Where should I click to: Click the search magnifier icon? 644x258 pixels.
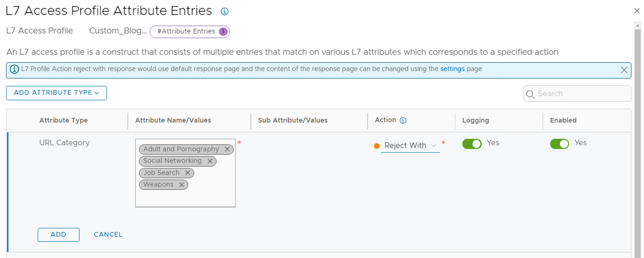(x=530, y=94)
